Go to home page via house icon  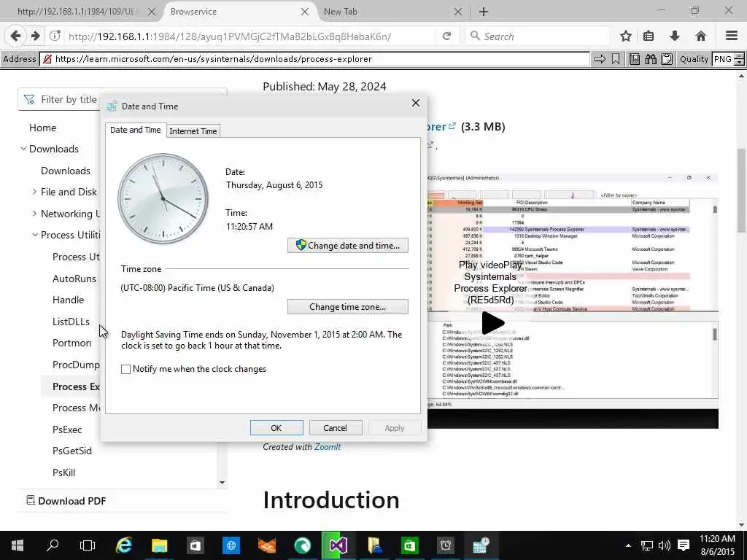pyautogui.click(x=700, y=36)
